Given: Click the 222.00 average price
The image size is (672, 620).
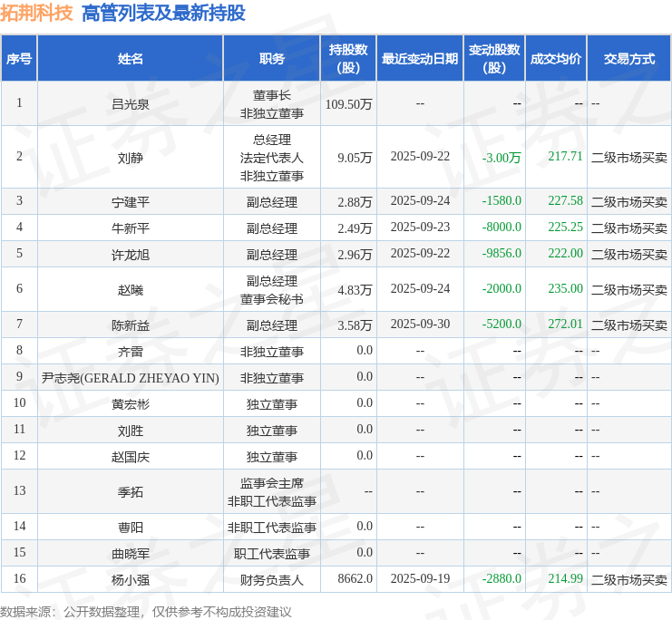Looking at the screenshot, I should pyautogui.click(x=565, y=254).
